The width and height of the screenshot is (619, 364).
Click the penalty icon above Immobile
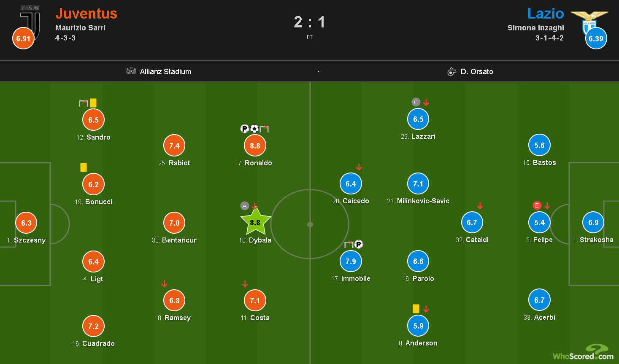(x=359, y=244)
